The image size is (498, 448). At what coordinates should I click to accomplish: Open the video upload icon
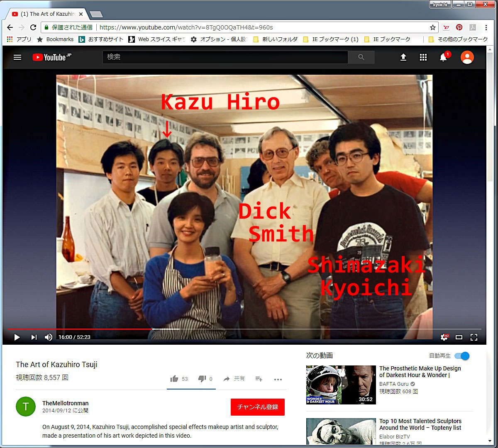[403, 57]
